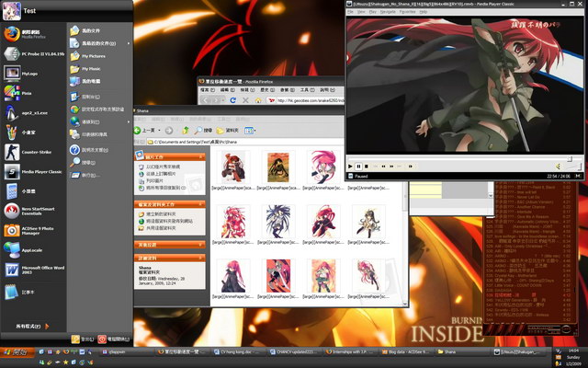588x368 pixels.
Task: Collapse the Picture Tasks panel header
Action: click(x=170, y=157)
